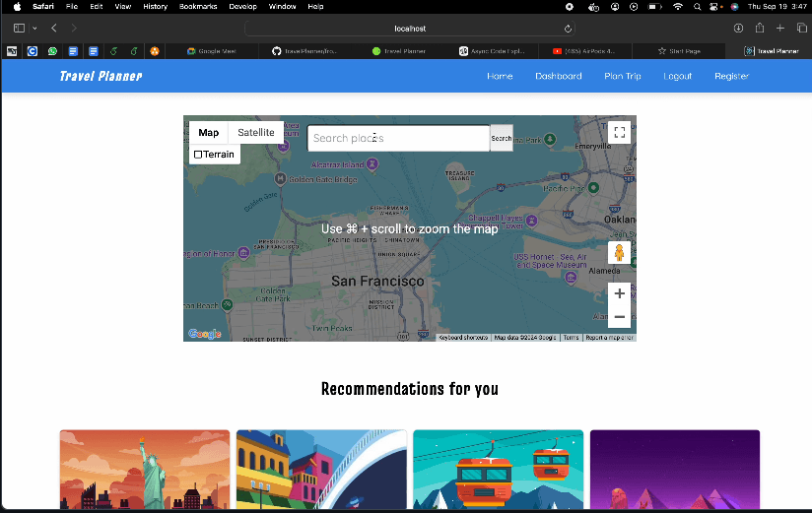Zoom out the map with minus
The image size is (812, 513).
[x=620, y=317]
